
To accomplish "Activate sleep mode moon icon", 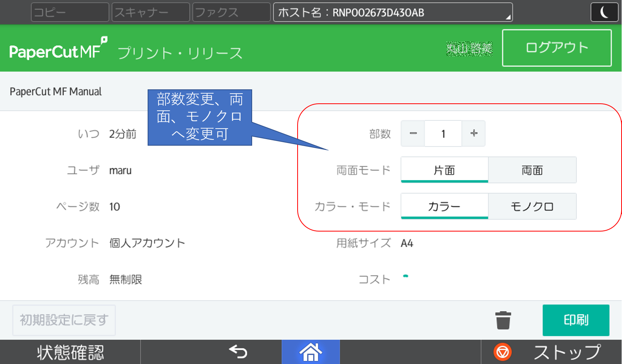I will coord(604,12).
